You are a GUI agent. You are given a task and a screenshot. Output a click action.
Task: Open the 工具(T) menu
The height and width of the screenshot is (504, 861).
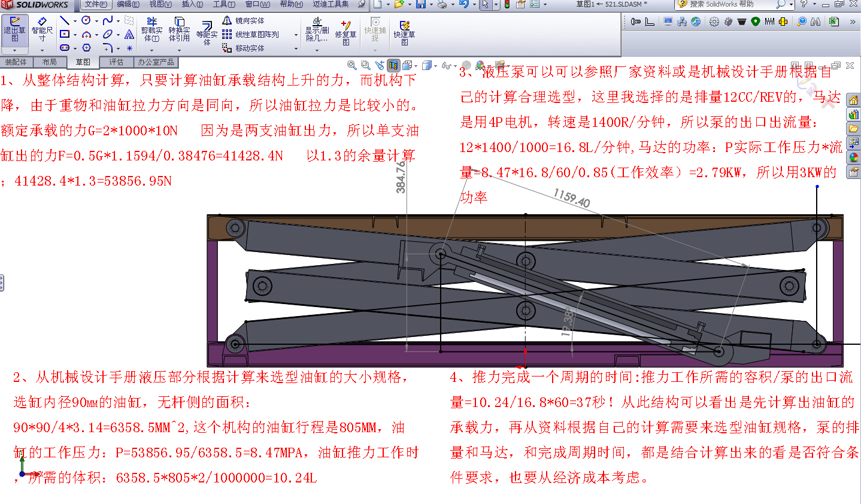point(223,4)
